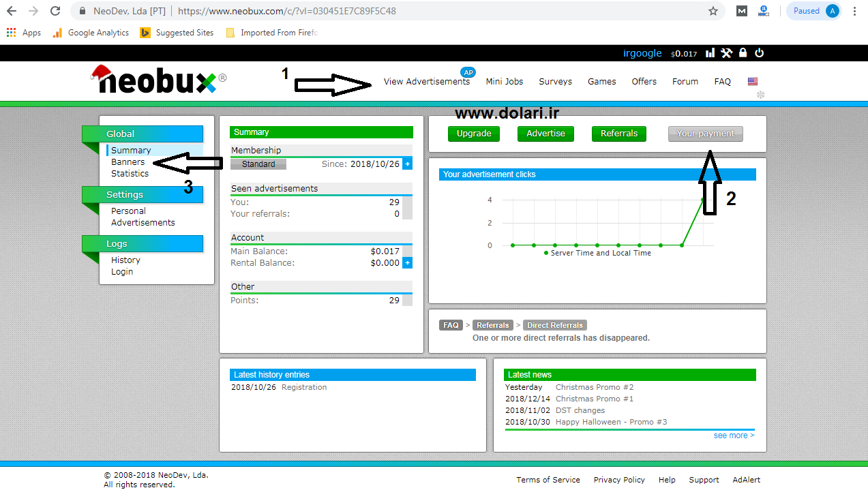Log out using the power icon
The image size is (868, 490).
click(759, 53)
